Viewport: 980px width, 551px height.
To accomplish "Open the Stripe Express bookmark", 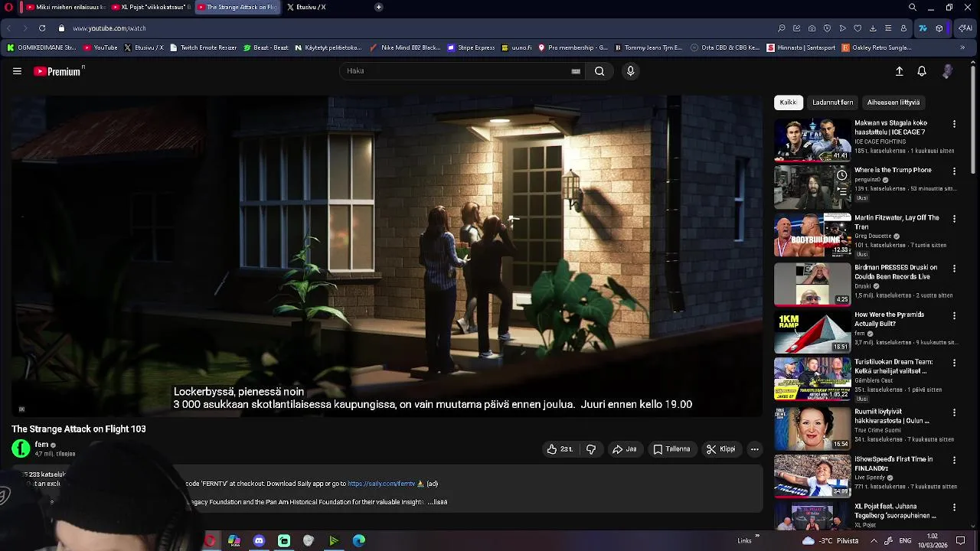I will pyautogui.click(x=471, y=47).
